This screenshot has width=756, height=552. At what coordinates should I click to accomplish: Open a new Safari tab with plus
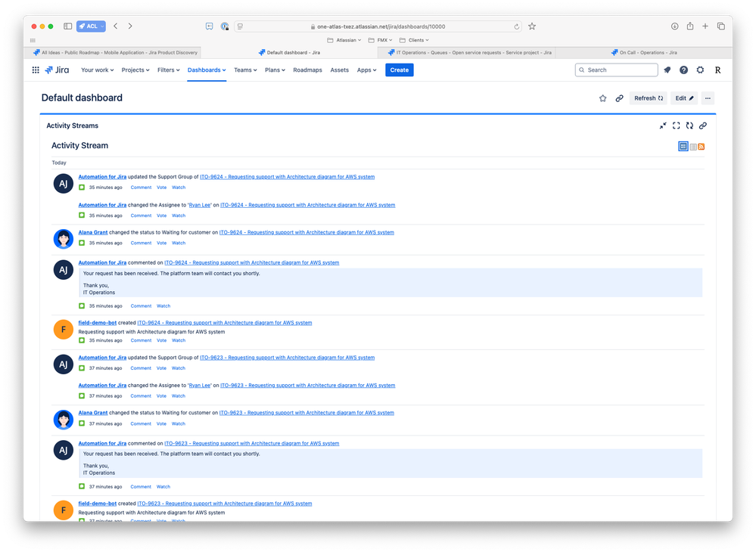[705, 26]
